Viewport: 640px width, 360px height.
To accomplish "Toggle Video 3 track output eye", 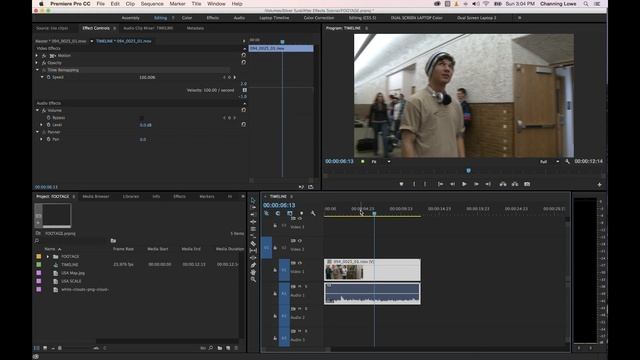I will pos(300,219).
